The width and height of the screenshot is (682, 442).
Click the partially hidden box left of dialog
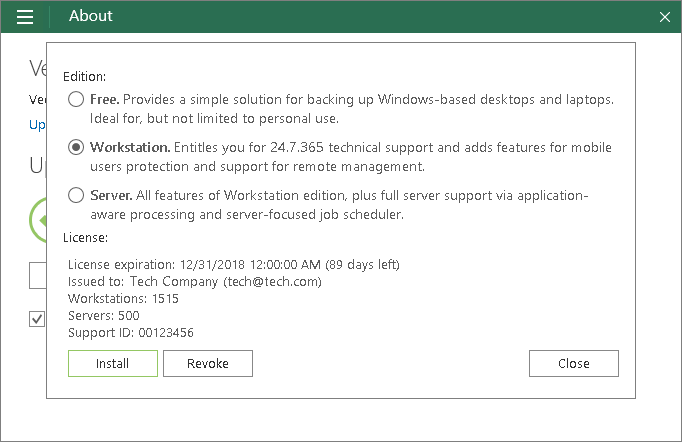[x=37, y=275]
